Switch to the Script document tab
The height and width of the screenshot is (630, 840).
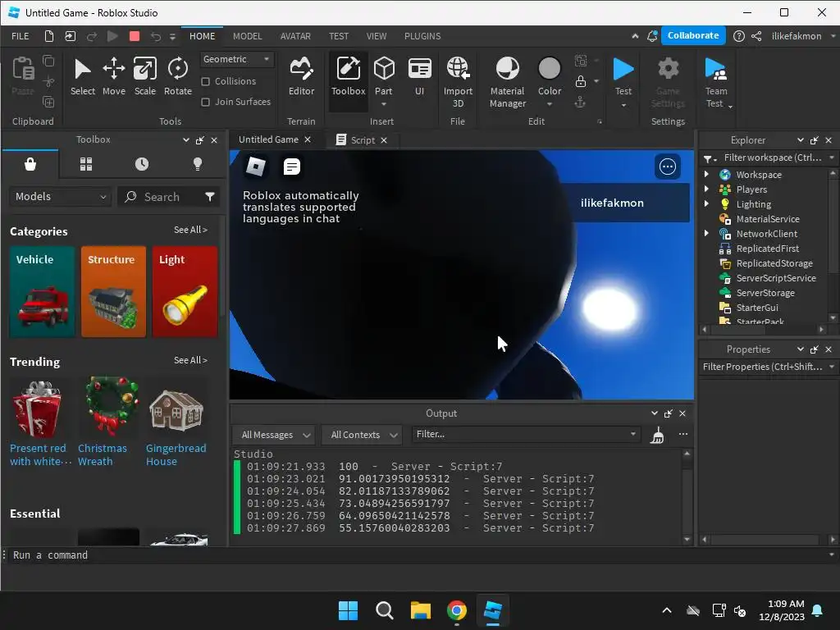(x=362, y=139)
